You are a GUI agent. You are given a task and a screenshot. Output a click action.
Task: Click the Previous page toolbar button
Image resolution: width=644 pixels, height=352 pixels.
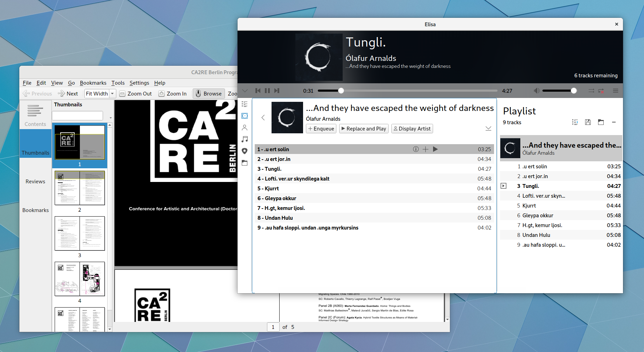tap(37, 93)
